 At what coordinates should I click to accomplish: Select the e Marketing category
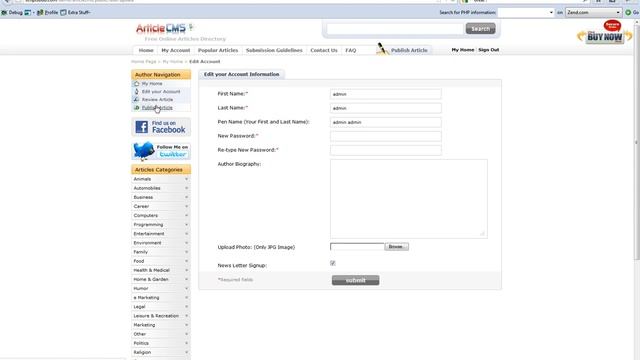[147, 298]
